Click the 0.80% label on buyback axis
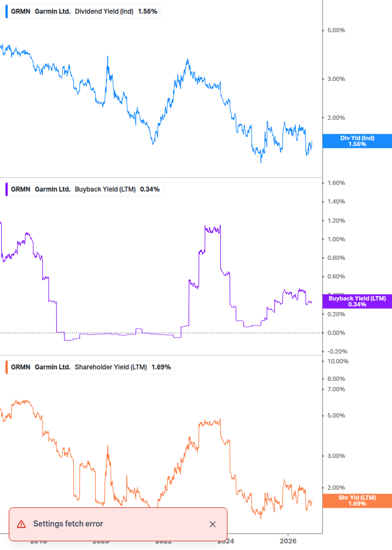The height and width of the screenshot is (550, 392). click(x=336, y=258)
